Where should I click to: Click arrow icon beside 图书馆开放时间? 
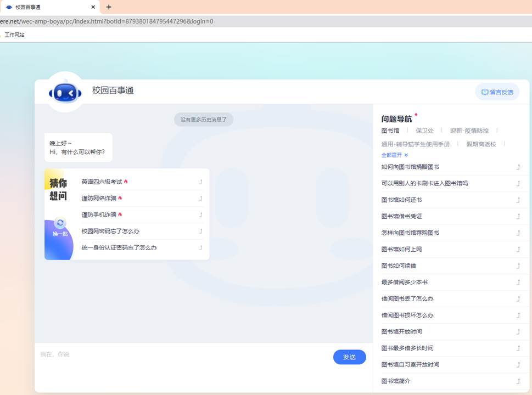click(x=518, y=331)
